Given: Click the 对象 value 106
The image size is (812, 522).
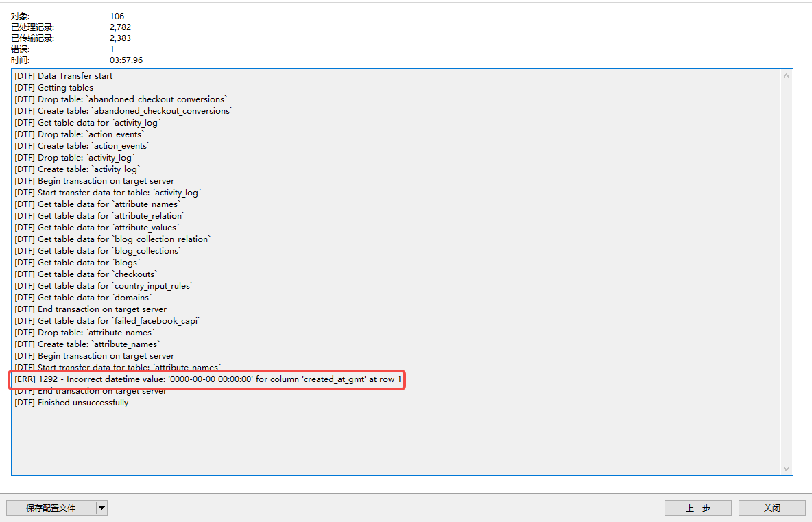Looking at the screenshot, I should (117, 16).
